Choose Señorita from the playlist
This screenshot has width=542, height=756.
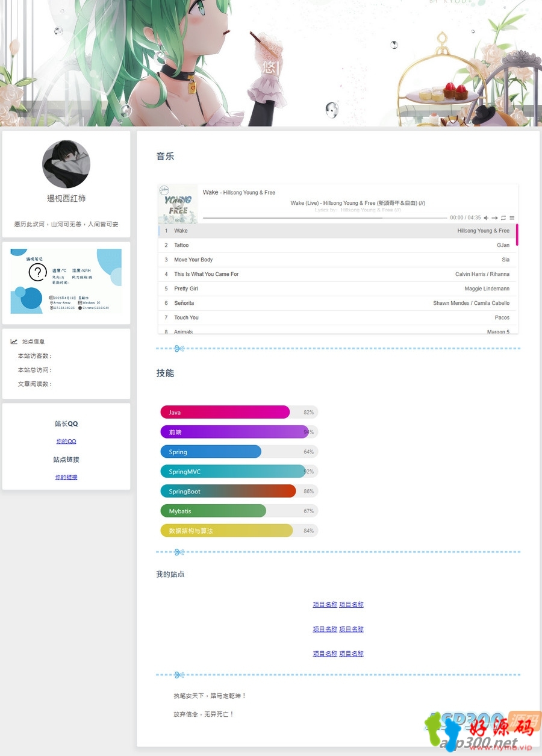coord(337,303)
